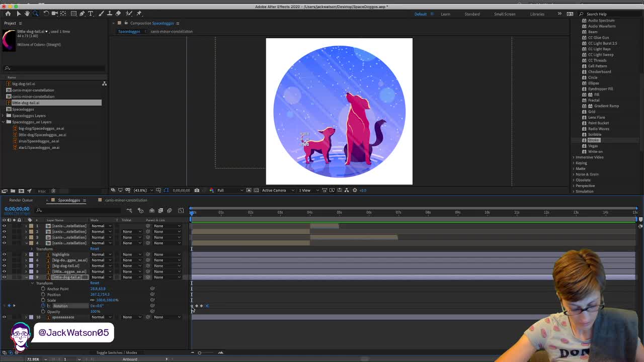Pick the Puppet Pin tool
This screenshot has height=362, width=644.
(139, 14)
